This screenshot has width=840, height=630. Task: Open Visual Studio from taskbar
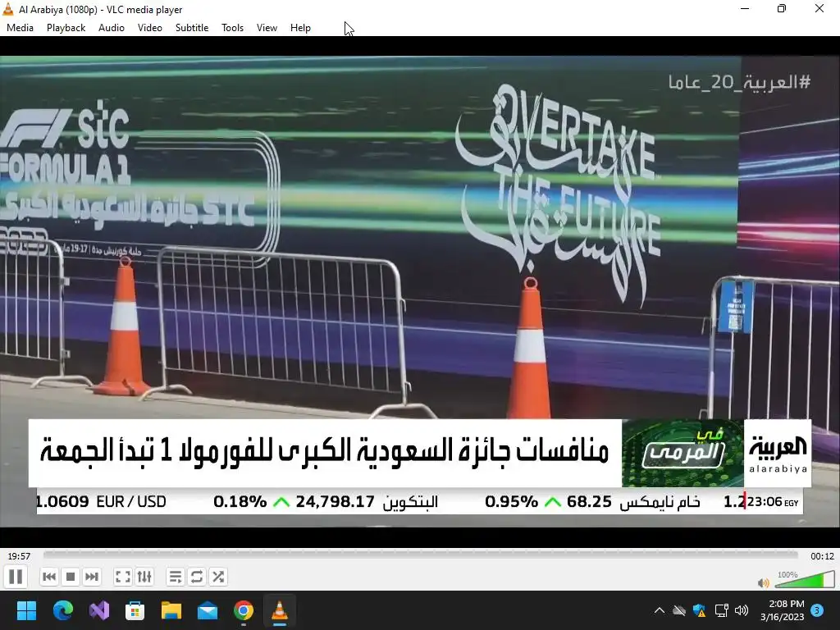tap(99, 610)
